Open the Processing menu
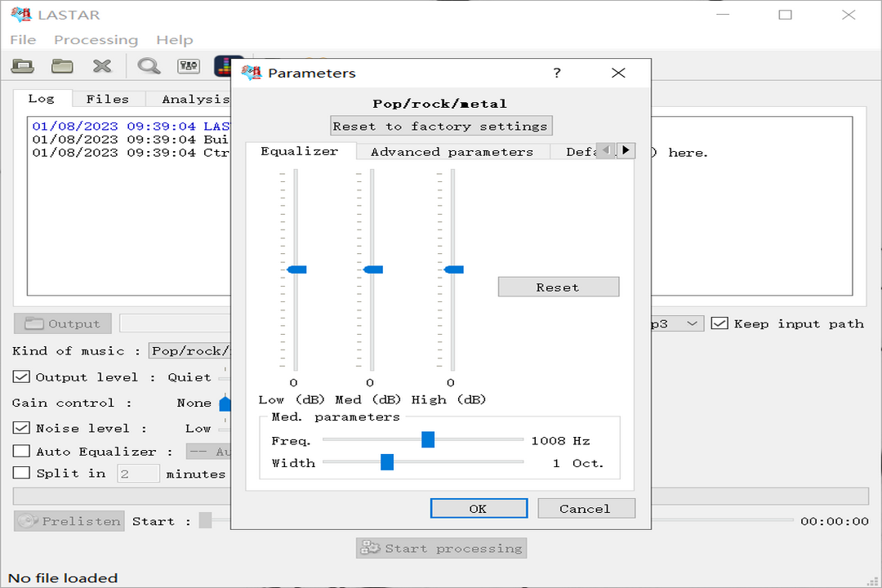This screenshot has height=588, width=882. (x=96, y=40)
